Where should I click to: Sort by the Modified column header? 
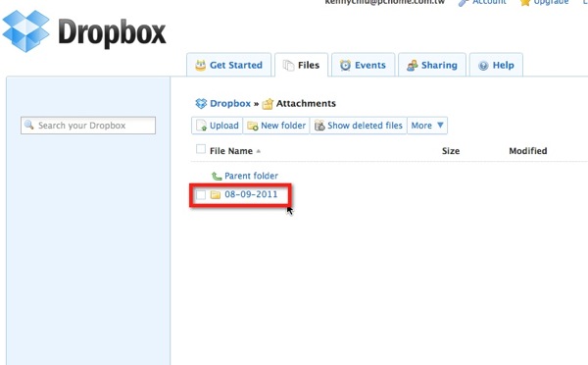(x=527, y=151)
